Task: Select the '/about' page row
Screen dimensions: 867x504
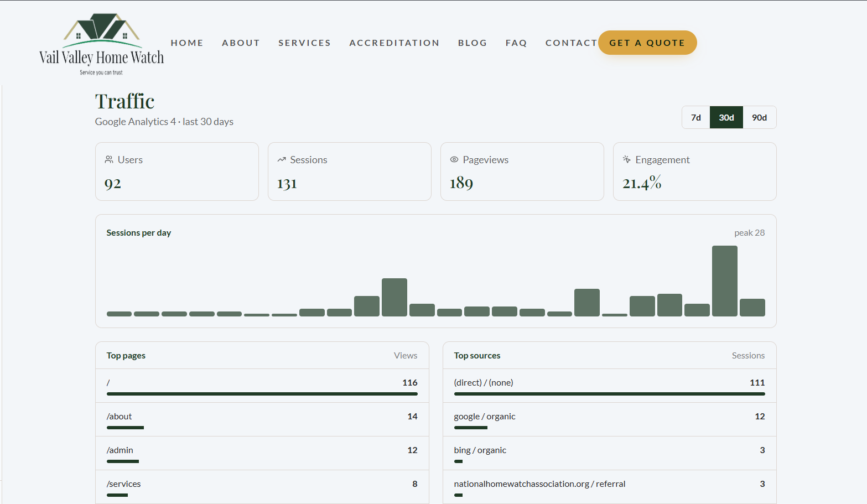Action: point(262,419)
